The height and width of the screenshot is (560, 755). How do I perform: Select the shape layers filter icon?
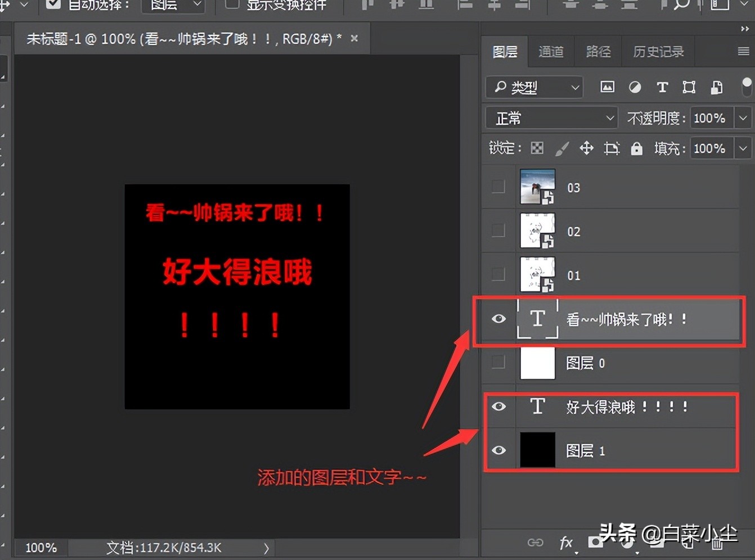click(688, 87)
